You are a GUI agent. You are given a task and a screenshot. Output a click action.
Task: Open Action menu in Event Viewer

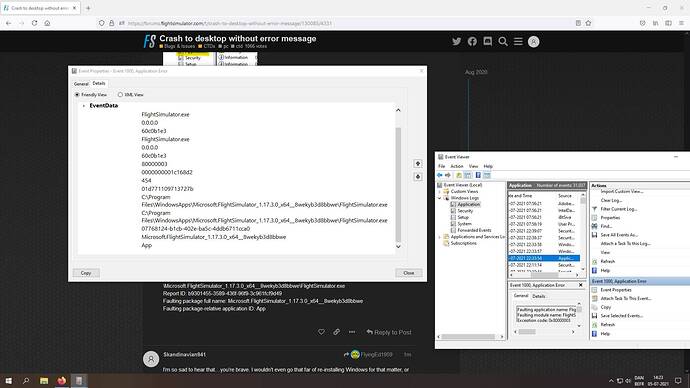(457, 166)
